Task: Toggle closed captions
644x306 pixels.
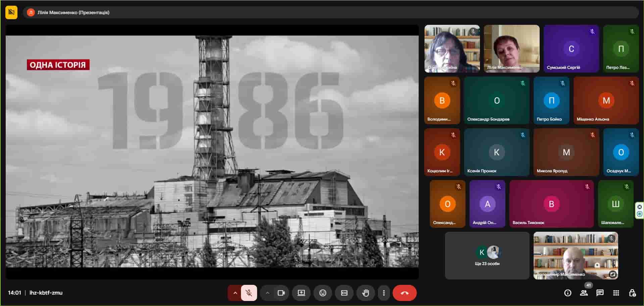Action: tap(344, 293)
